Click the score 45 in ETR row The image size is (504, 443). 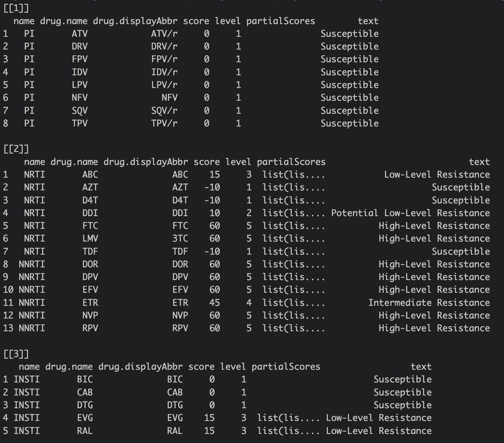(x=215, y=303)
